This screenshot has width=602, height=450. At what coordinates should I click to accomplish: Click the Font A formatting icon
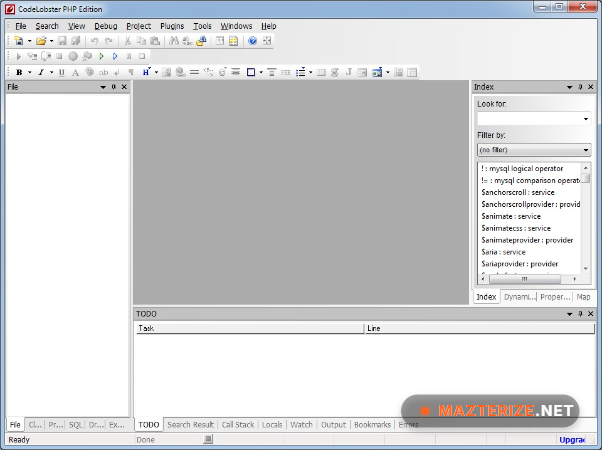coord(76,72)
